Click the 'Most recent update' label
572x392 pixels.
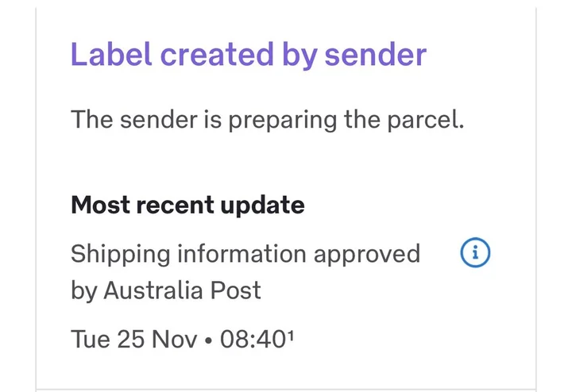187,206
